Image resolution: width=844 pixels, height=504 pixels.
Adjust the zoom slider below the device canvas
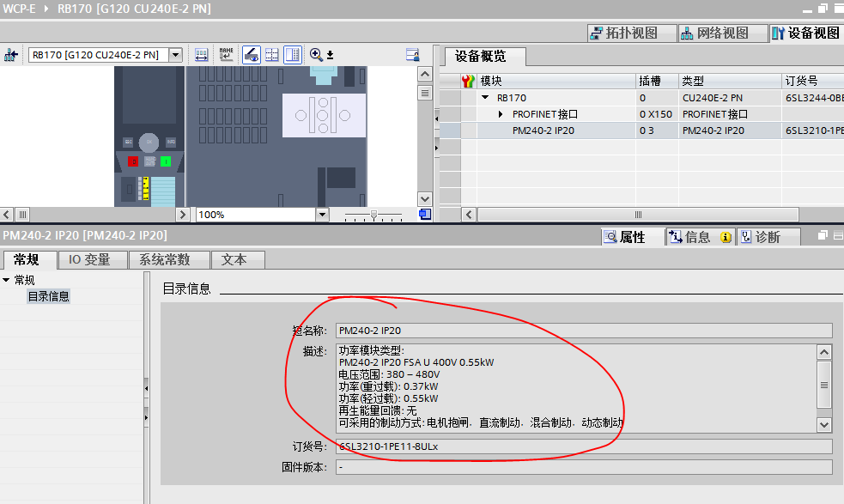(373, 215)
